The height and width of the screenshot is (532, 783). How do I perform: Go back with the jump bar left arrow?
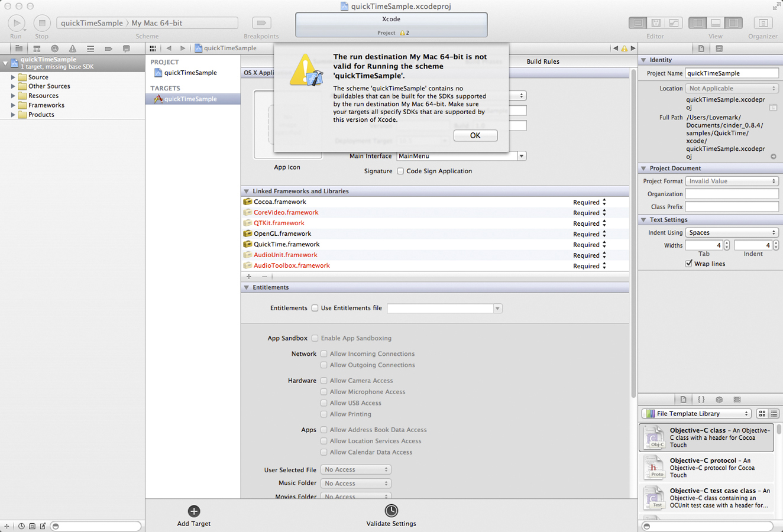click(x=169, y=48)
